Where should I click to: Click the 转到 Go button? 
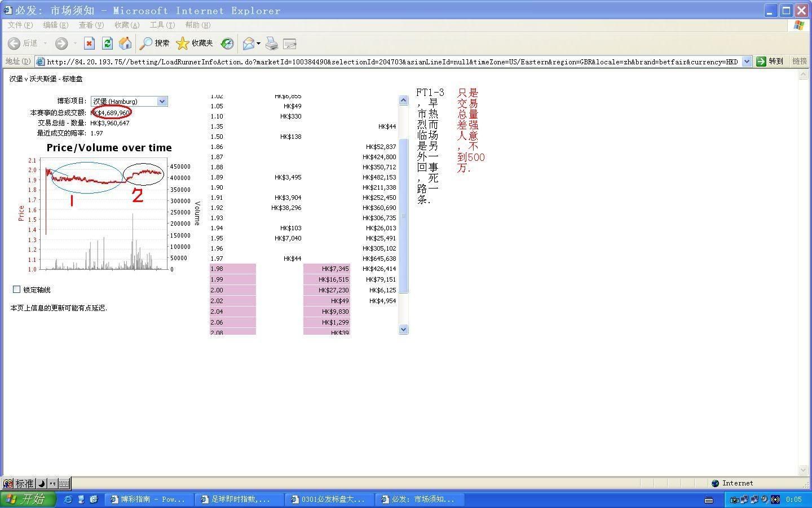770,62
